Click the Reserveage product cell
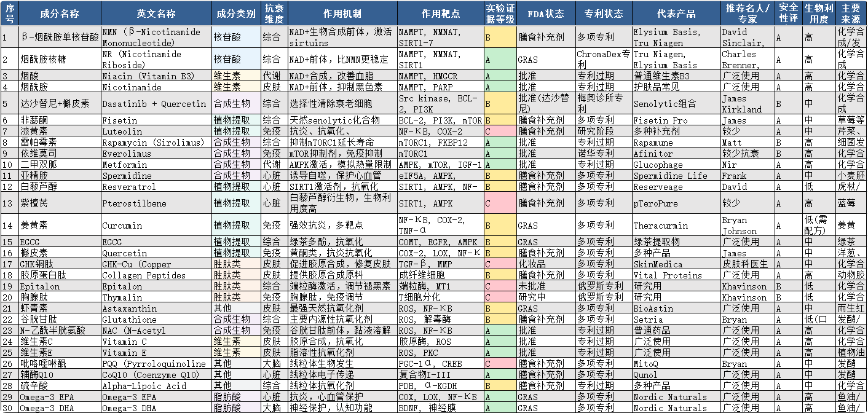 click(676, 186)
